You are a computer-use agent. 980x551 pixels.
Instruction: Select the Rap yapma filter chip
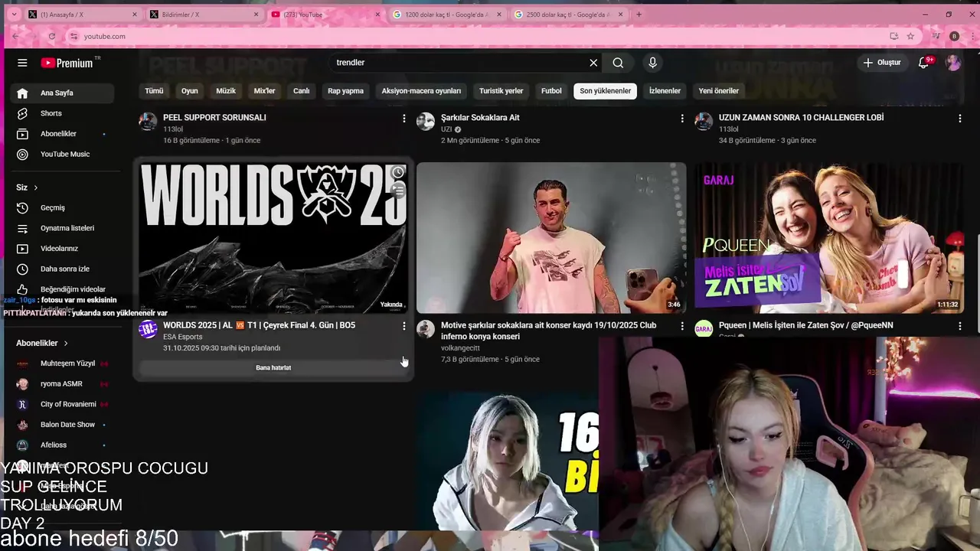(345, 91)
